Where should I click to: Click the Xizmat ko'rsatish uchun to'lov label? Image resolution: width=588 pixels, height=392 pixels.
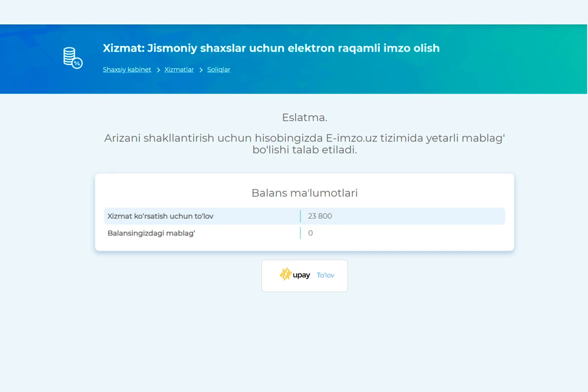pyautogui.click(x=161, y=216)
